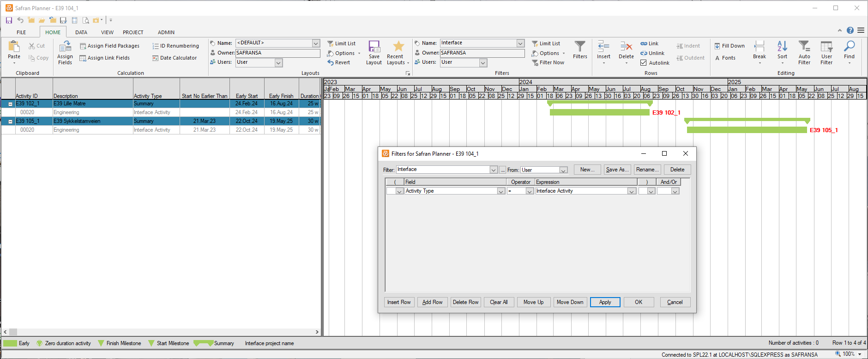Switch to the VIEW tab
Image resolution: width=868 pixels, height=359 pixels.
(x=107, y=32)
